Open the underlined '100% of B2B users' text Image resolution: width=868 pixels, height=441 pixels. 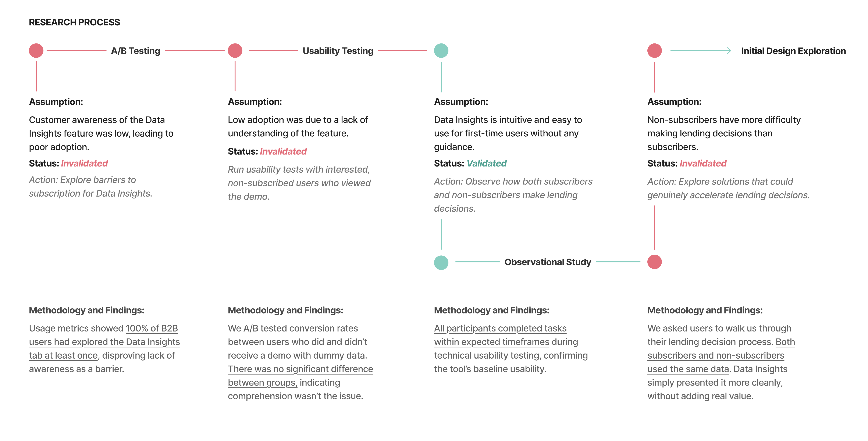[104, 342]
